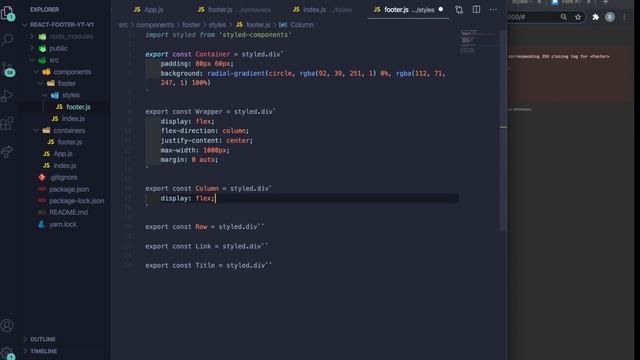The width and height of the screenshot is (640, 360).
Task: Open the Extensions view
Action: [x=7, y=123]
